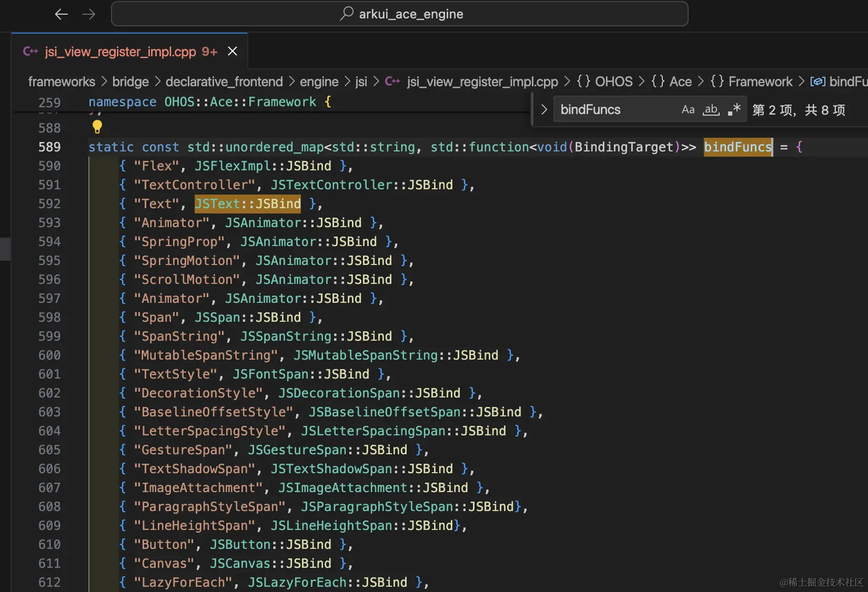Screen dimensions: 868x592
Task: Go forward with the right arrow
Action: coord(89,14)
